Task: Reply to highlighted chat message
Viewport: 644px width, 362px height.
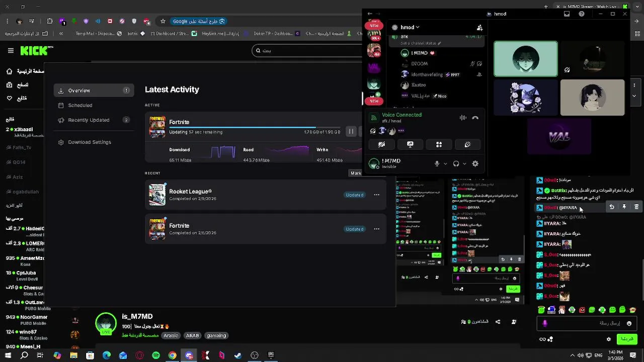Action: (x=612, y=207)
